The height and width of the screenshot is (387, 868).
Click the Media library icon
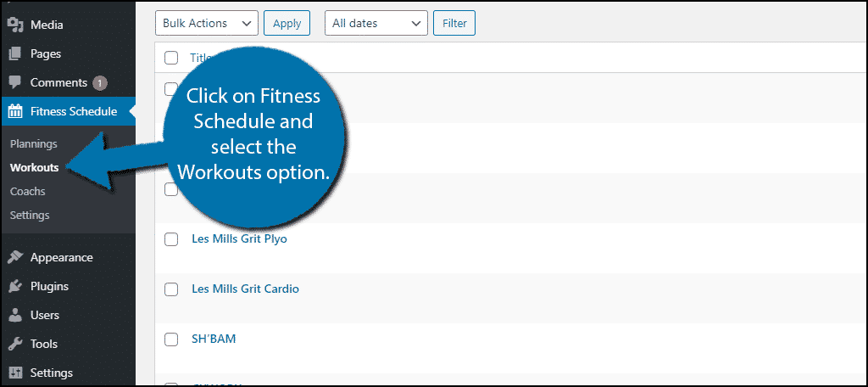pos(15,25)
